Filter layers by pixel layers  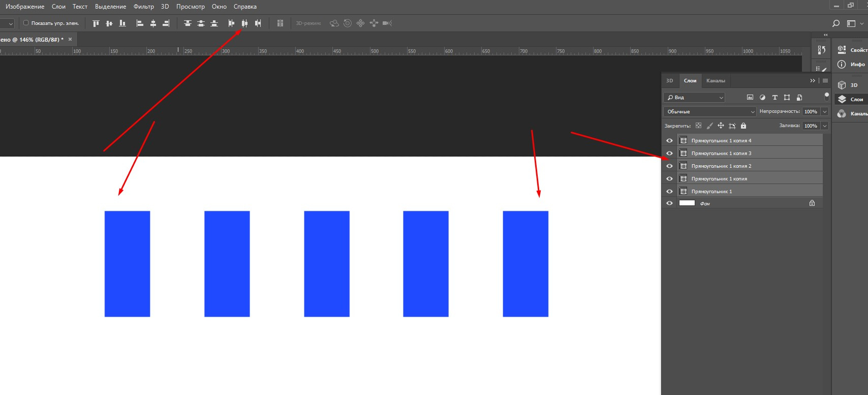point(750,97)
